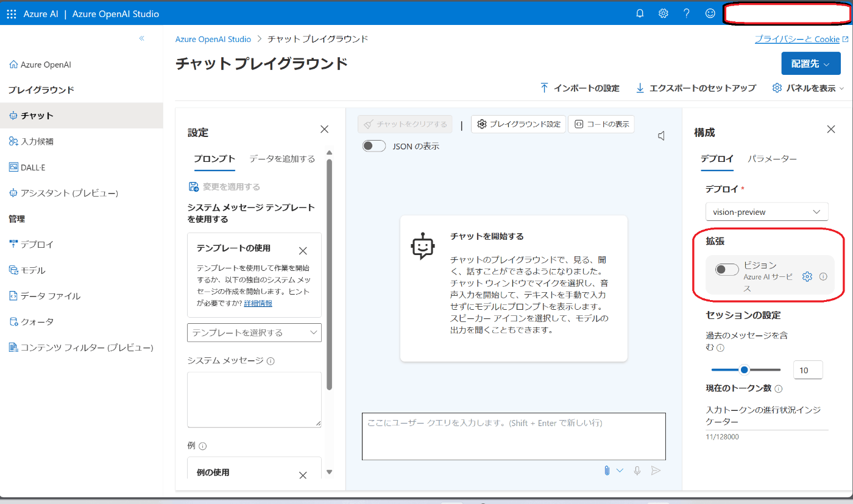Open the テンプレートを選択する dropdown

[x=254, y=332]
